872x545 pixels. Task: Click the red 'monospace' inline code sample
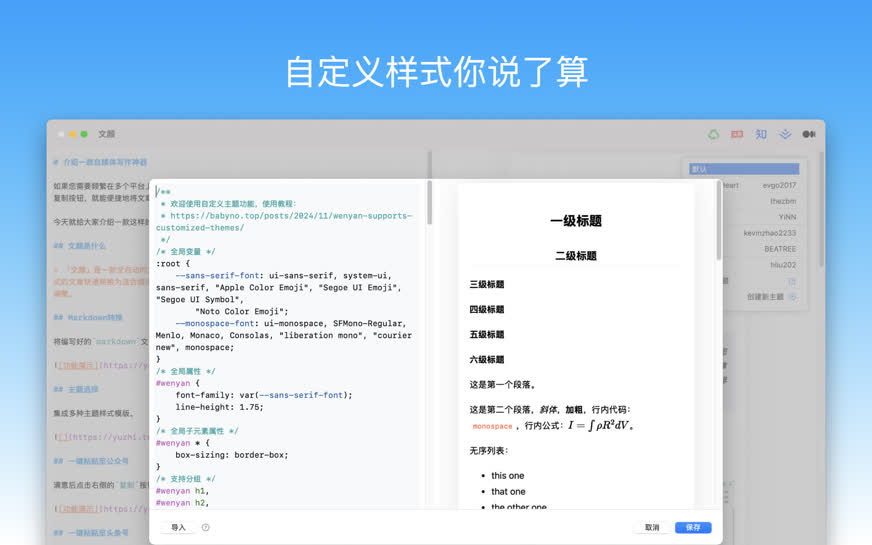pyautogui.click(x=492, y=427)
